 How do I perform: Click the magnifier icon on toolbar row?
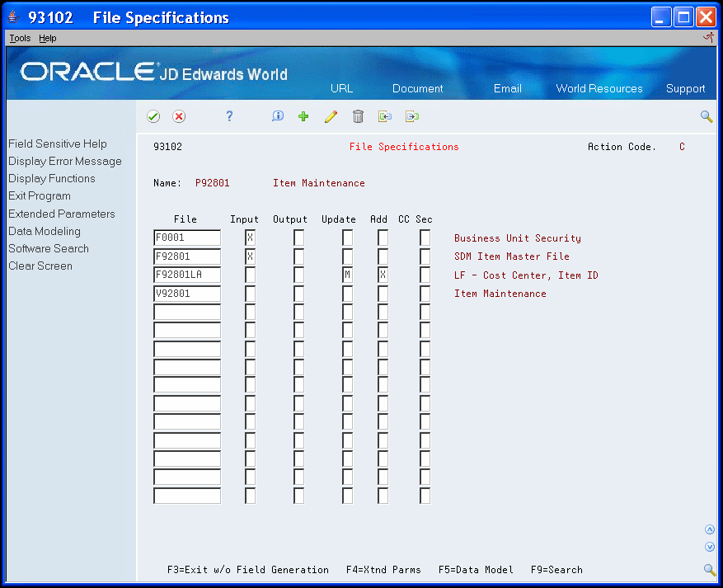click(x=707, y=116)
